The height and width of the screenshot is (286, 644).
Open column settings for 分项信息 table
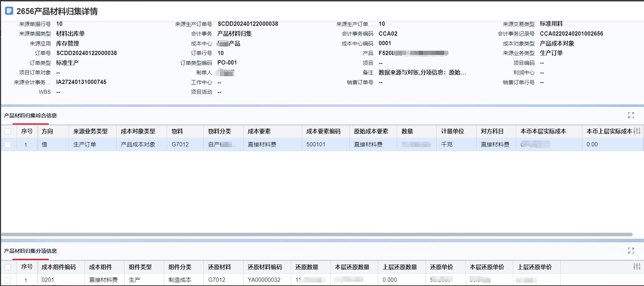point(637,267)
